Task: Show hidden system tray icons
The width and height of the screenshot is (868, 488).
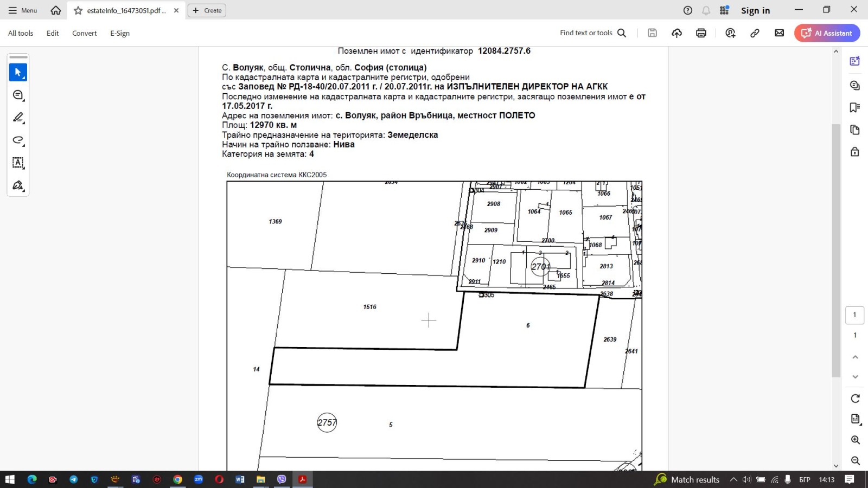Action: click(x=733, y=479)
